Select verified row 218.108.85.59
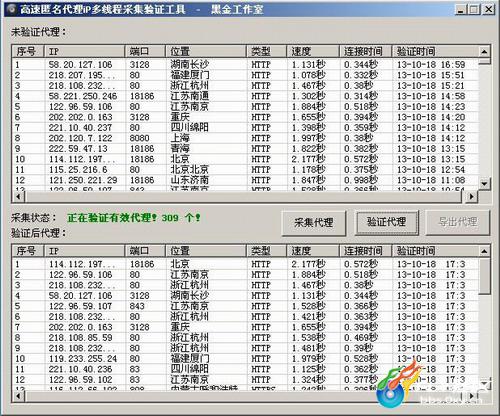This screenshot has width=500, height=416. pos(245,338)
